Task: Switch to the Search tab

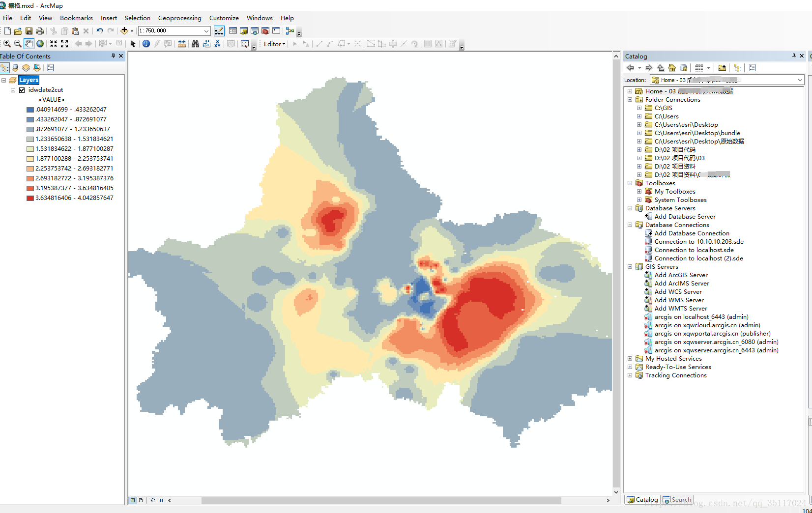Action: pos(677,500)
